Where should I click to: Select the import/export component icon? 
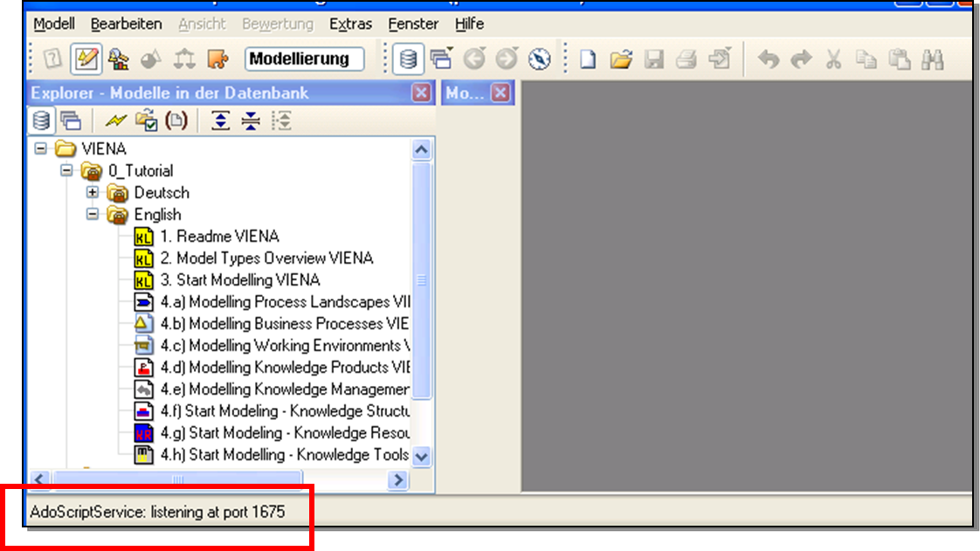click(217, 59)
